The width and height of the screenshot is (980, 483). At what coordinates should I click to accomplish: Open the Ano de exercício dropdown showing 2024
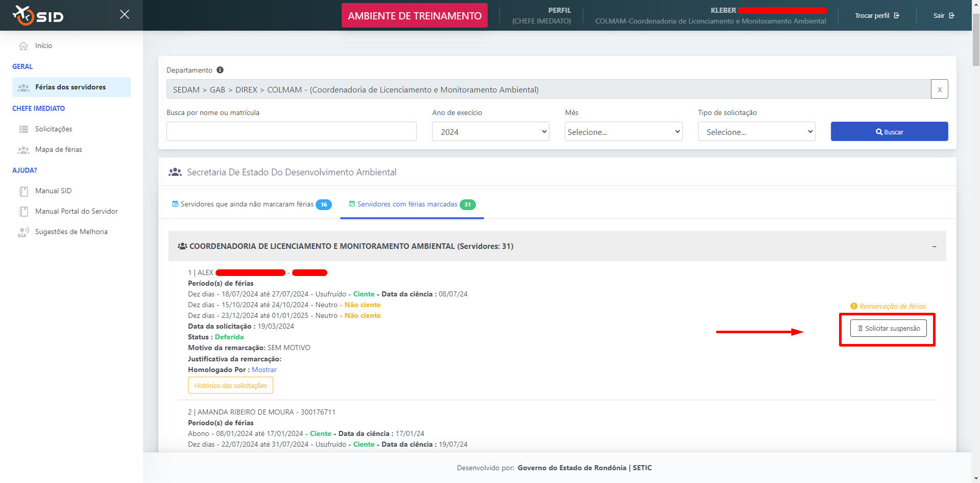491,131
